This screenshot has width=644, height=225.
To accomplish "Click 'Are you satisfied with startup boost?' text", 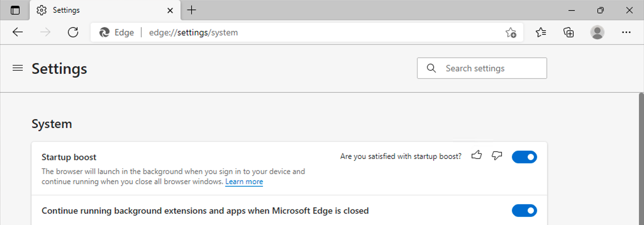I will click(401, 156).
